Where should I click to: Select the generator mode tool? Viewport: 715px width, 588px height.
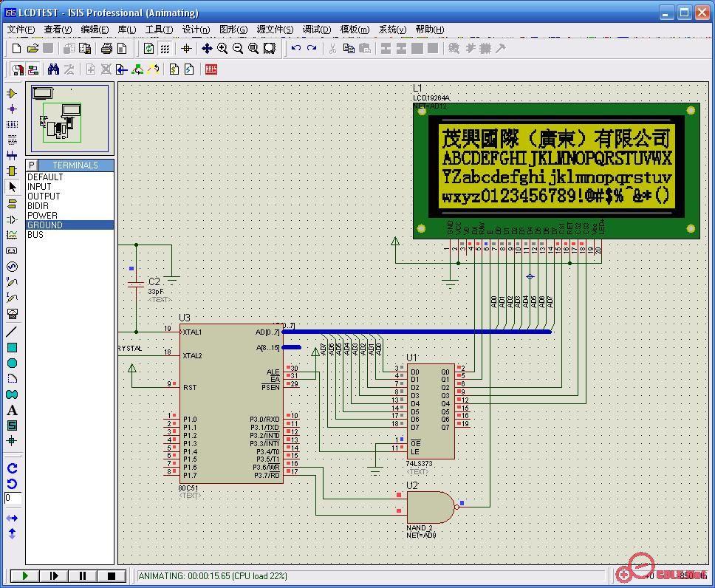(13, 267)
